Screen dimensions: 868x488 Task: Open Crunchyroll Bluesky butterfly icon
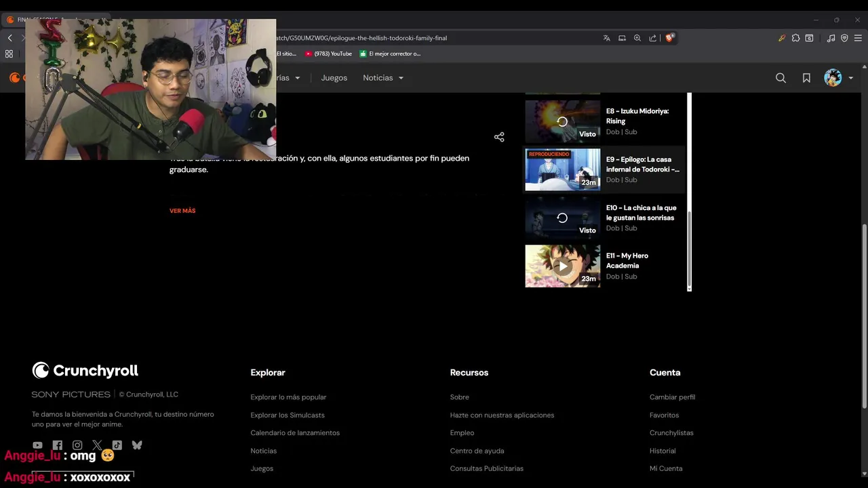137,445
